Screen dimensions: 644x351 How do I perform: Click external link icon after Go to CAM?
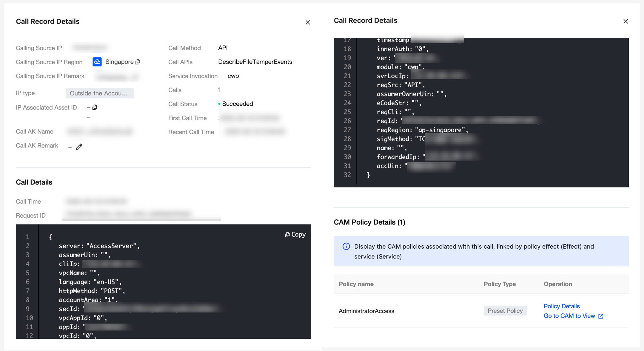[601, 316]
